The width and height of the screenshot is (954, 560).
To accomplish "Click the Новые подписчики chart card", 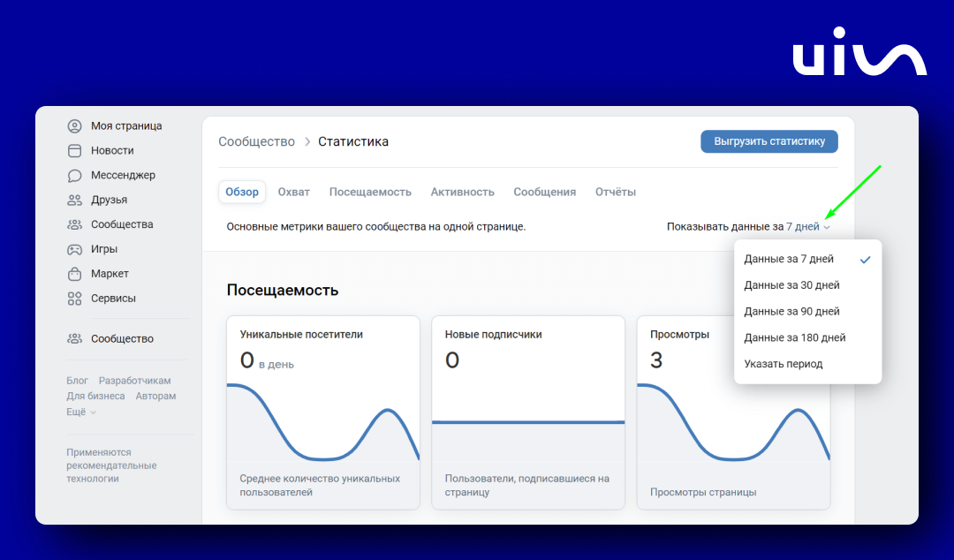I will point(528,412).
